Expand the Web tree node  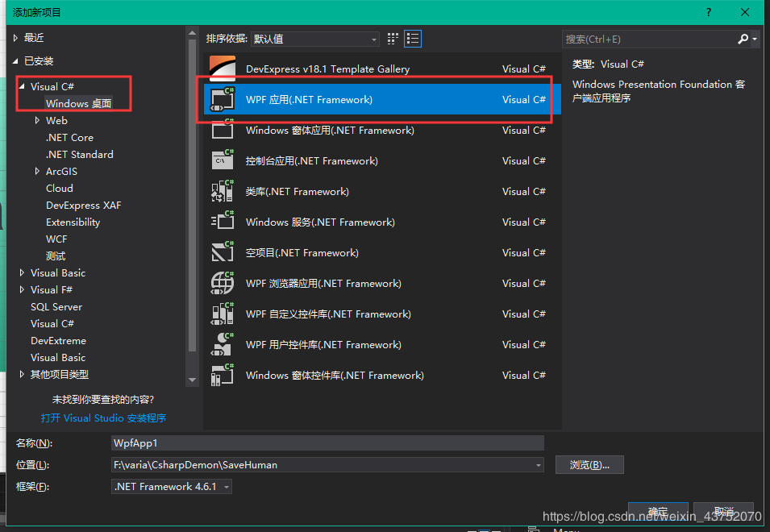[x=37, y=120]
